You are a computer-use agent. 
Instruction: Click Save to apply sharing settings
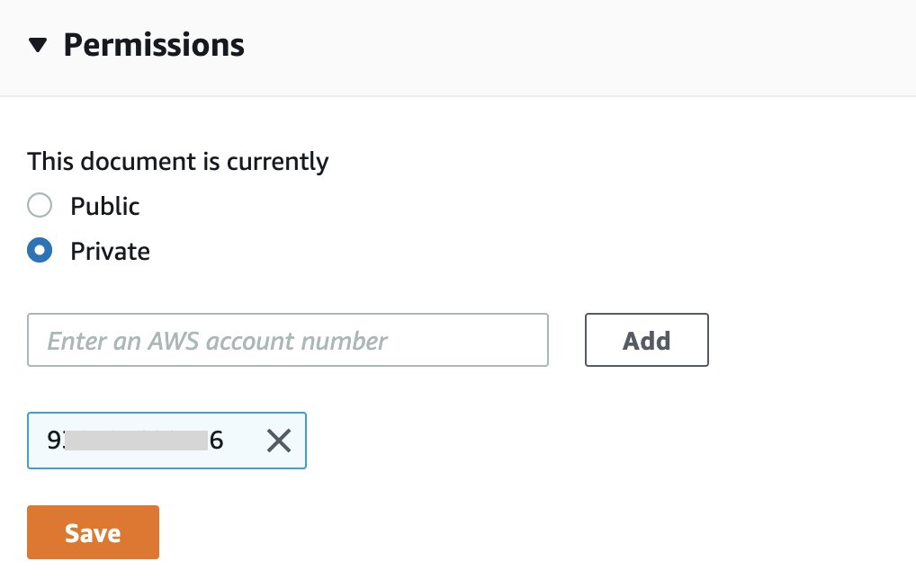point(93,532)
